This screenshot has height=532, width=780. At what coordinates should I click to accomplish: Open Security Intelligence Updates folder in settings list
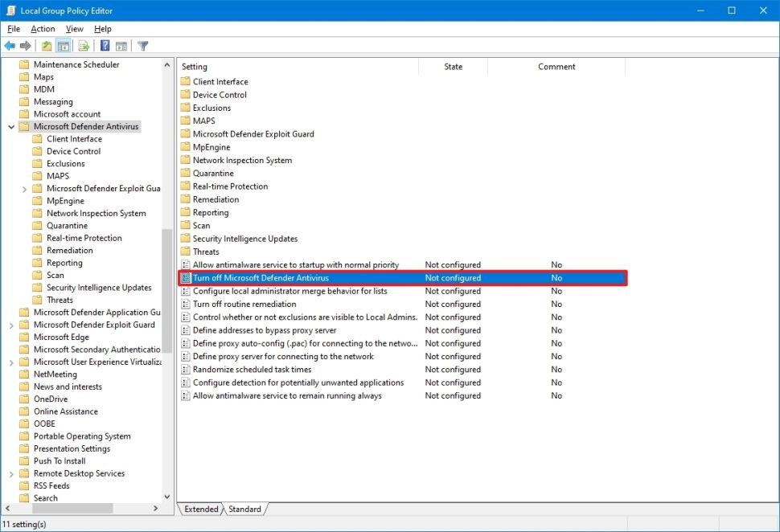(x=244, y=239)
